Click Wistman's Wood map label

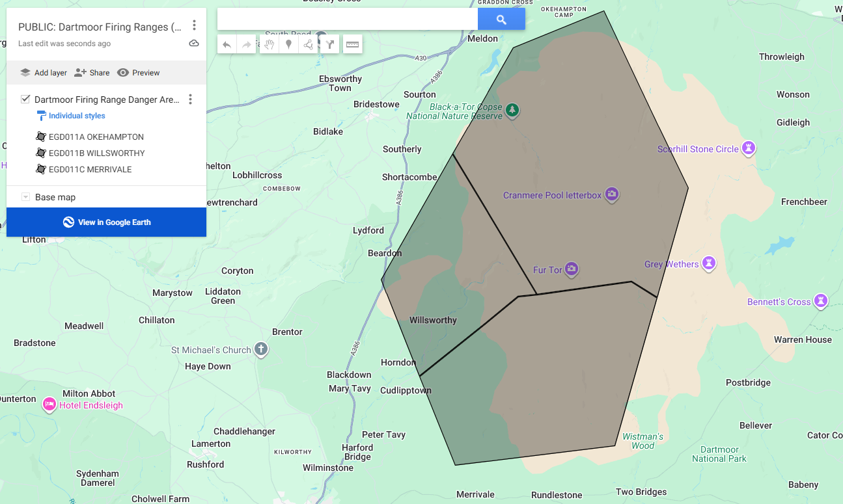tap(643, 441)
